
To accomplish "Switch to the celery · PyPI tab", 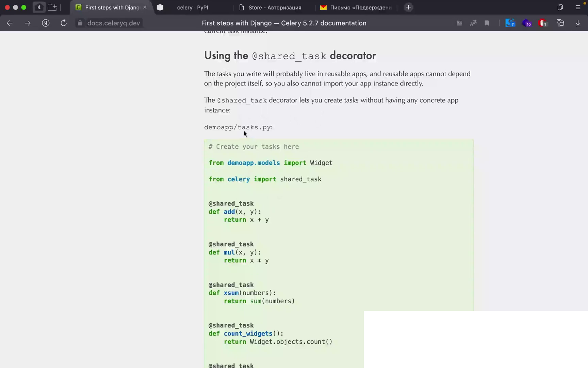I will [192, 7].
